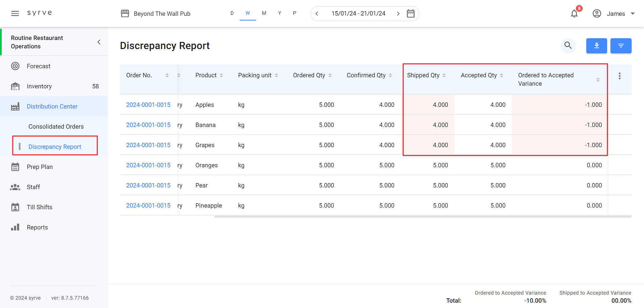Viewport: 644px width, 308px height.
Task: Collapse the Routine Restaurant Operations sidebar
Action: 99,42
